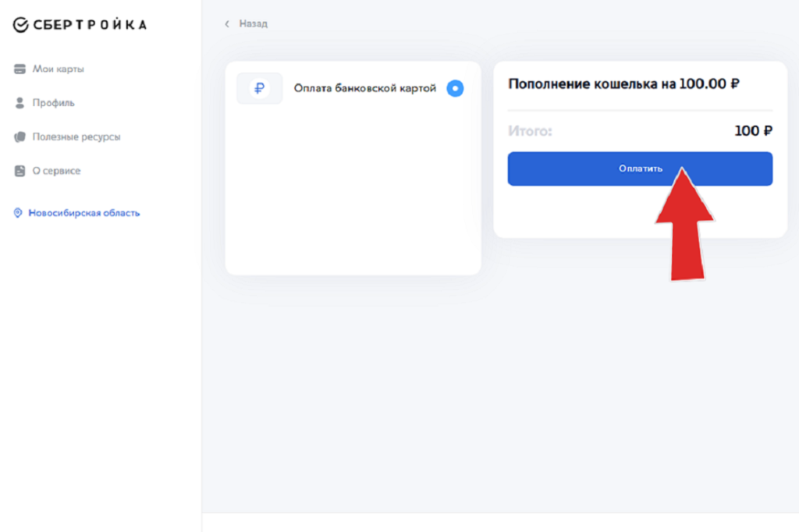Screen dimensions: 799x532
Task: Click the person icon beside Профиль
Action: click(x=20, y=103)
